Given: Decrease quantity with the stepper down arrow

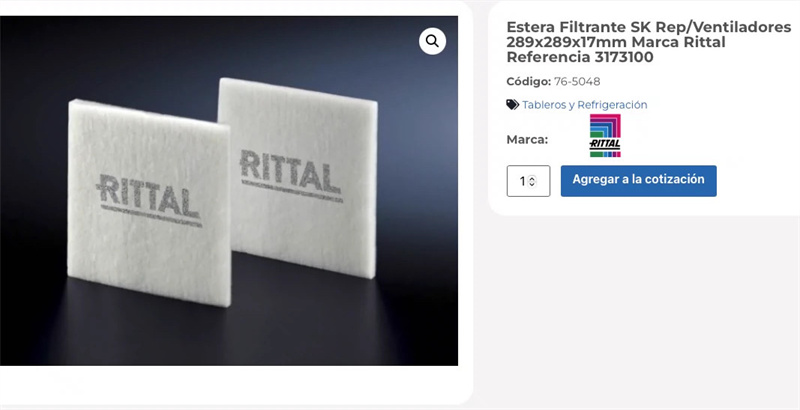Looking at the screenshot, I should 532,184.
